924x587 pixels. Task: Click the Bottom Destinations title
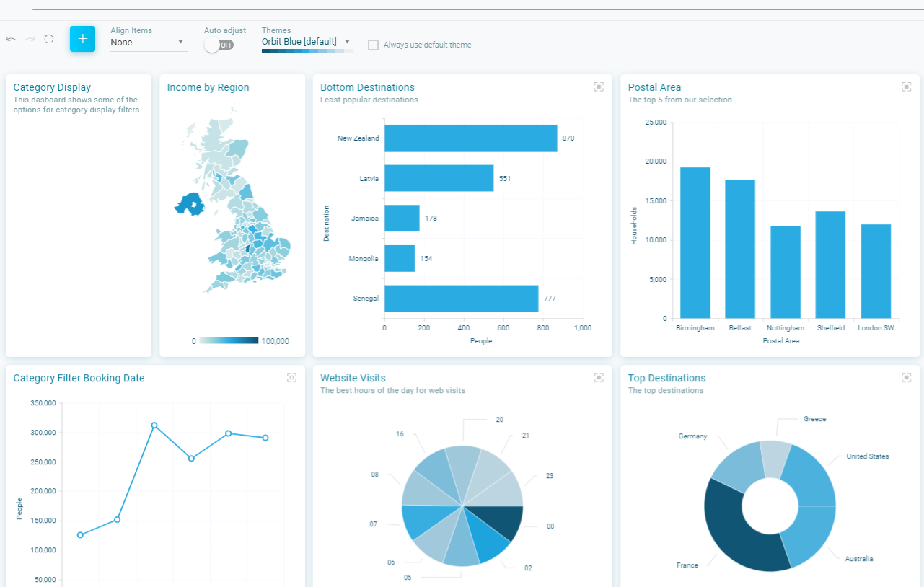point(367,87)
